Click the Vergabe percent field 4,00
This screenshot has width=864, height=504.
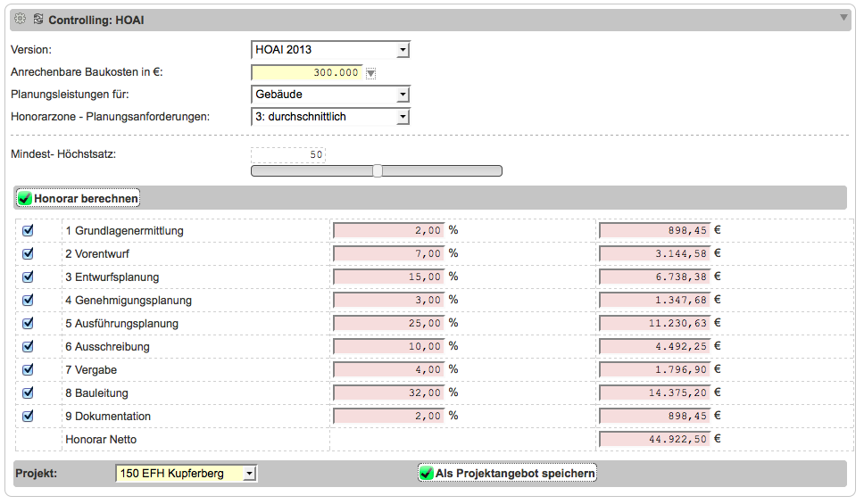click(388, 369)
